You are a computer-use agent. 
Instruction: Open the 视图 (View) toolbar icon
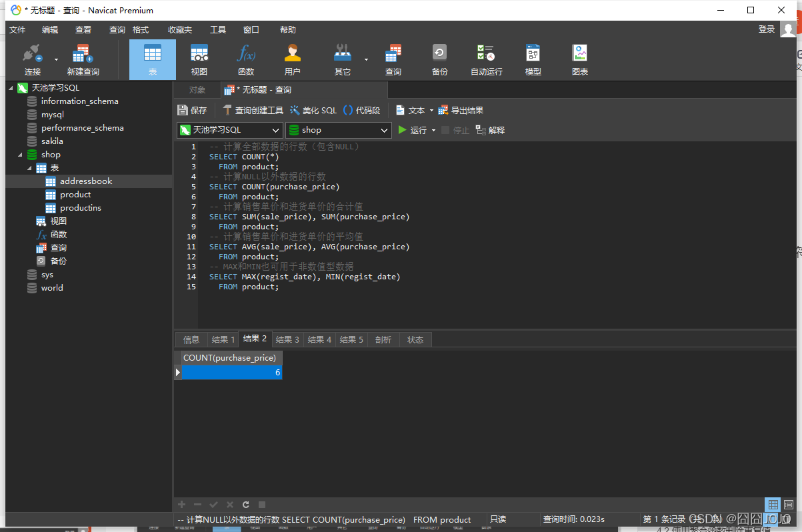coord(199,59)
